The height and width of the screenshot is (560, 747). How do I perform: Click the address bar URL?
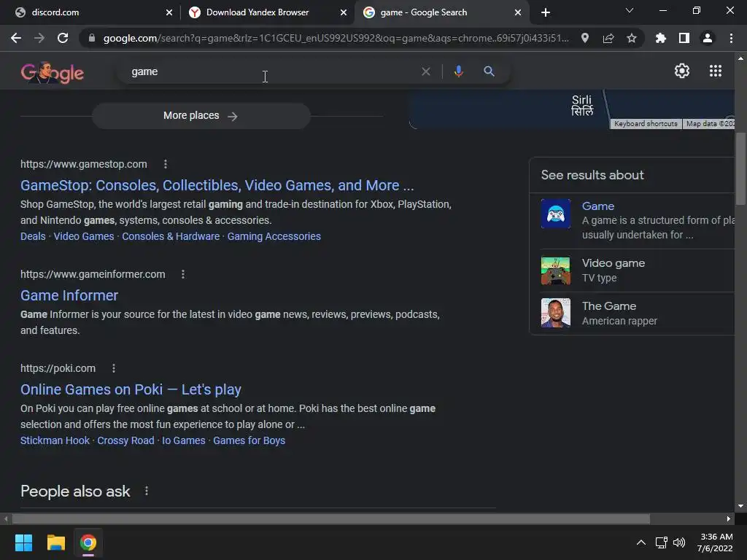click(336, 38)
